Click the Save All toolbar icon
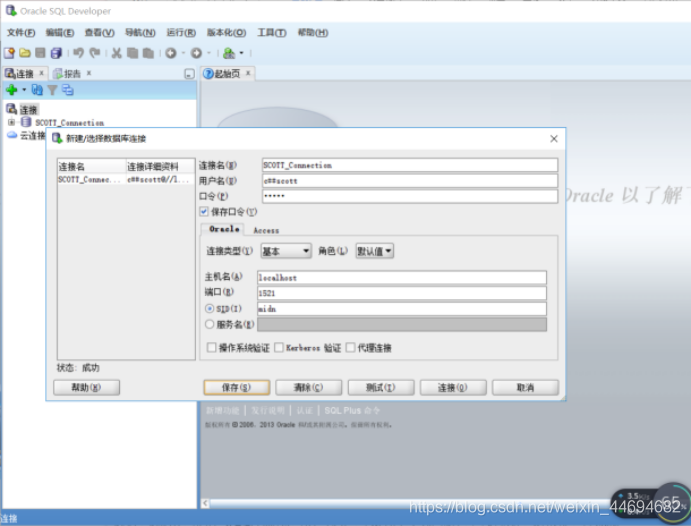The image size is (691, 526). click(56, 53)
